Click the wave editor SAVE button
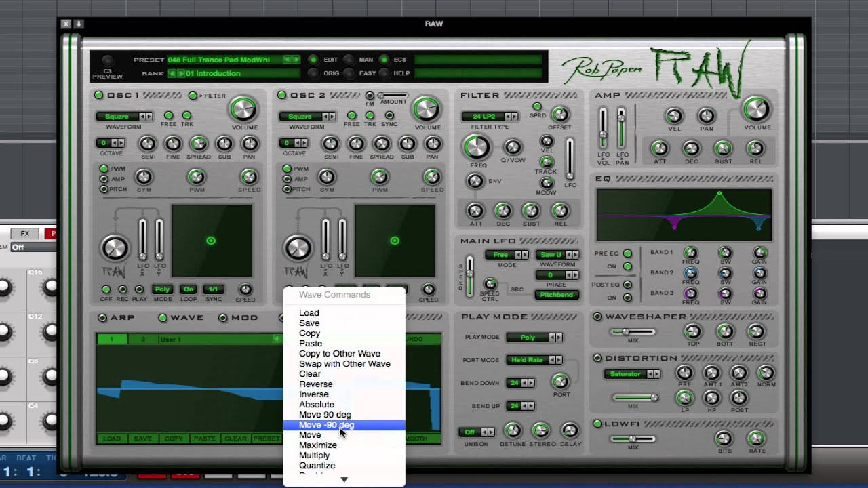 pos(142,439)
